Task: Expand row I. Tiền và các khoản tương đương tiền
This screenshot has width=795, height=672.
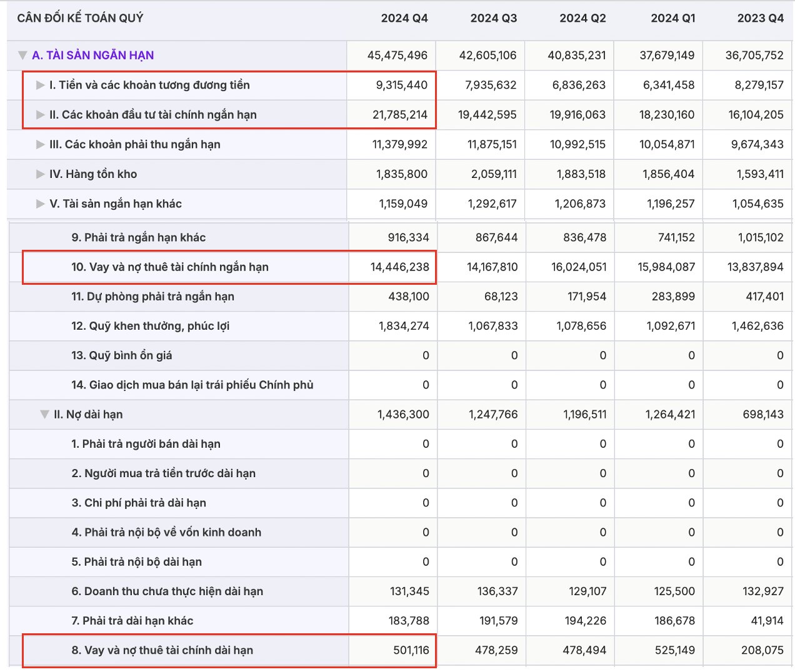Action: coord(40,85)
